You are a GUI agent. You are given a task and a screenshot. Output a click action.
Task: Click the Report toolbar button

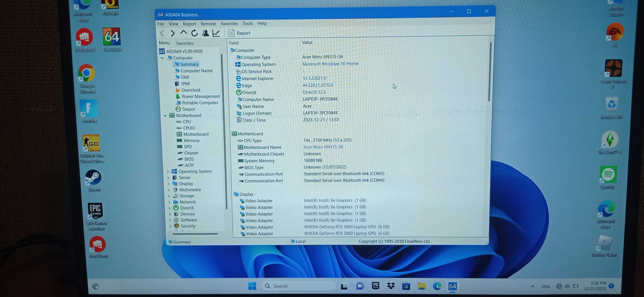click(x=239, y=33)
